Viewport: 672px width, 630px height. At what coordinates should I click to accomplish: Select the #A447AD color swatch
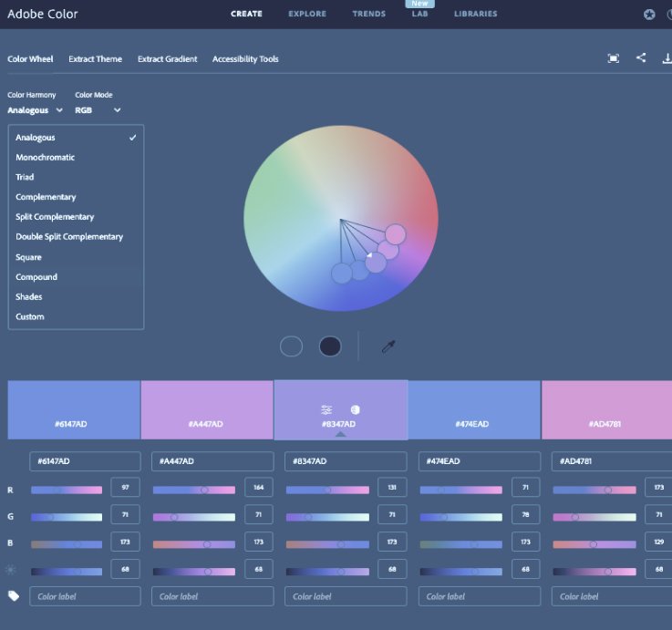(207, 409)
